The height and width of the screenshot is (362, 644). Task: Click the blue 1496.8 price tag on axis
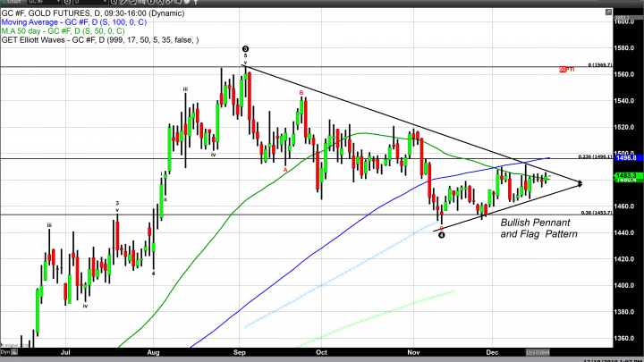[x=625, y=159]
